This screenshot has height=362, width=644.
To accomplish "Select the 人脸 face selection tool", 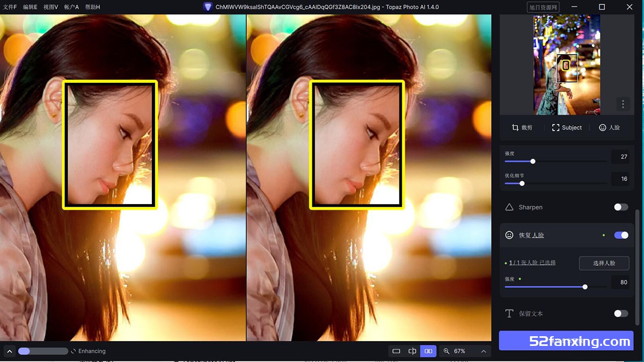I will [610, 128].
